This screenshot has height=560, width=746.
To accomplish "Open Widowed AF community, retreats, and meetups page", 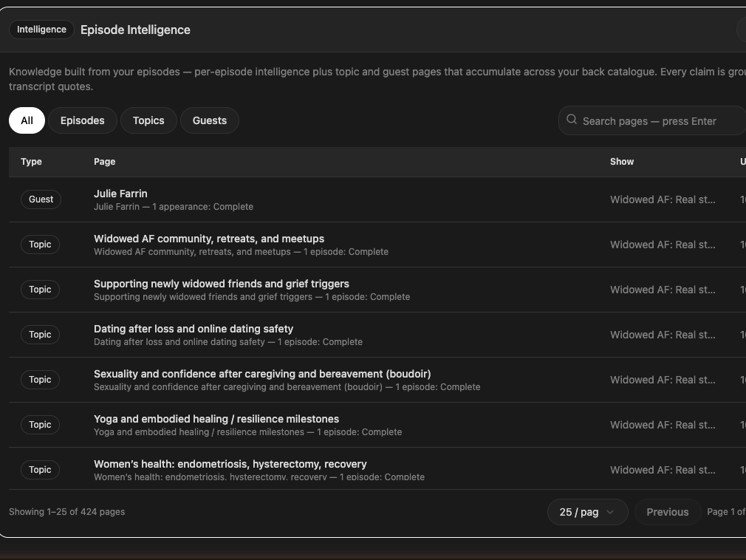I will click(209, 239).
